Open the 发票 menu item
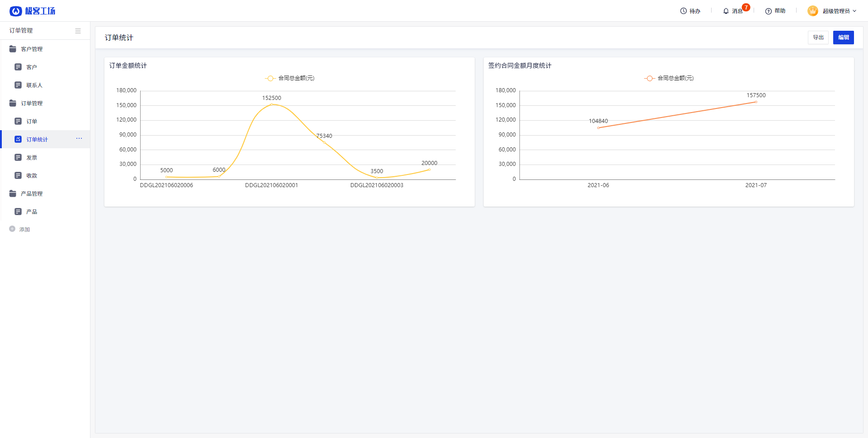This screenshot has width=868, height=438. 32,157
